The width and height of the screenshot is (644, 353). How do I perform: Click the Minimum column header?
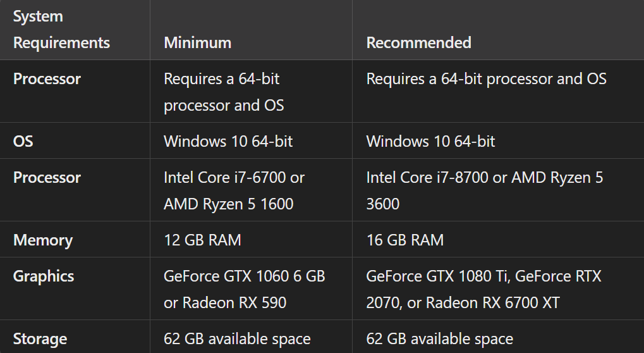click(197, 42)
